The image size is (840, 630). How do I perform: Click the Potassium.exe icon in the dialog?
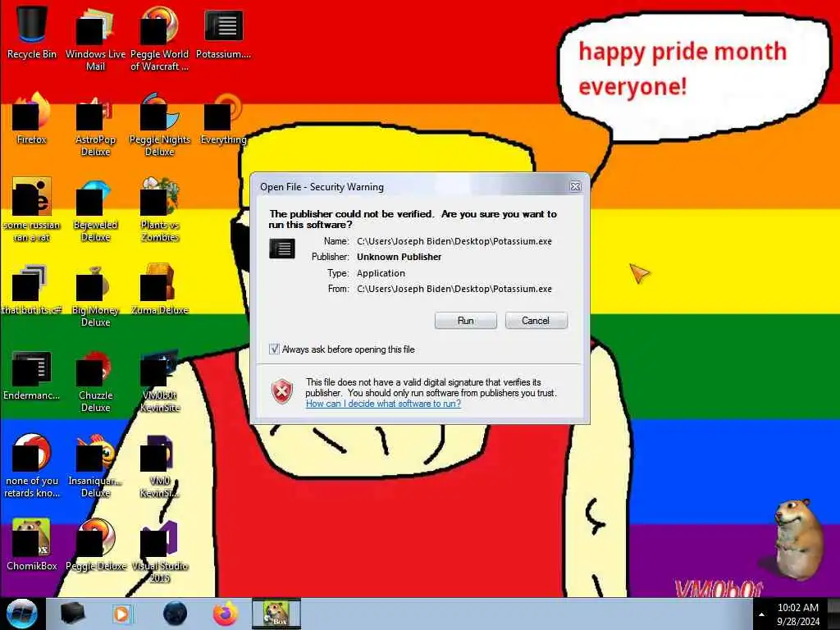282,249
